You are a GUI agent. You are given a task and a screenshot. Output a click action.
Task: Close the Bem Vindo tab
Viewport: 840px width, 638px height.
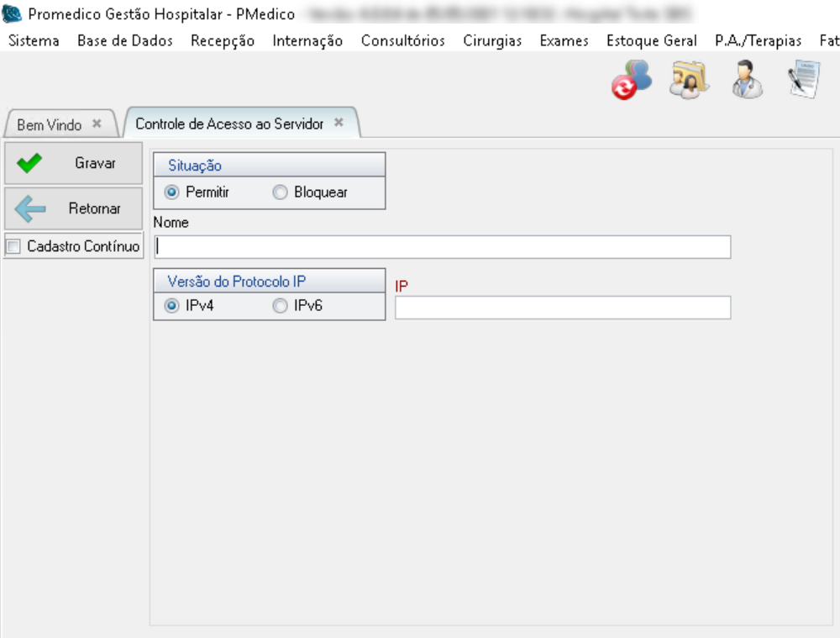(97, 124)
